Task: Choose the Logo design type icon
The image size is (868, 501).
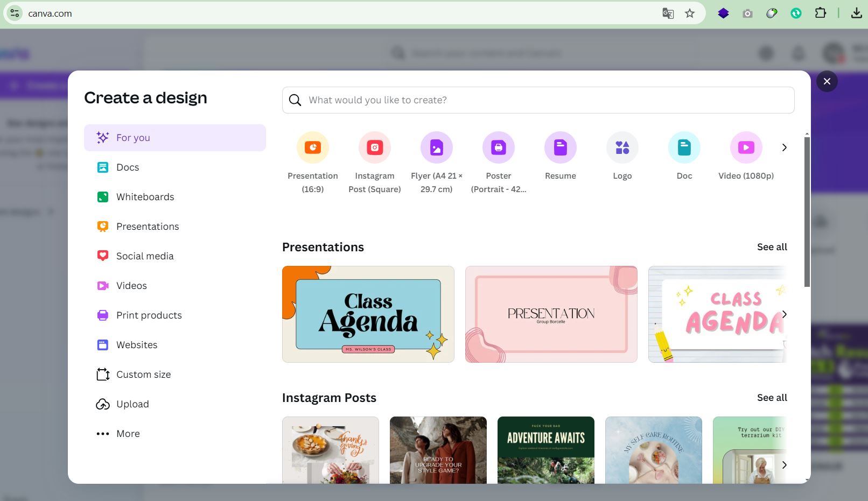Action: [x=622, y=147]
